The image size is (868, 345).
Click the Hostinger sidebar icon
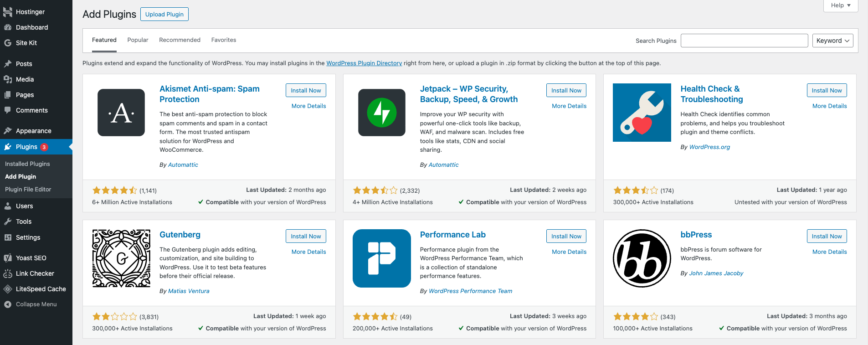point(7,11)
